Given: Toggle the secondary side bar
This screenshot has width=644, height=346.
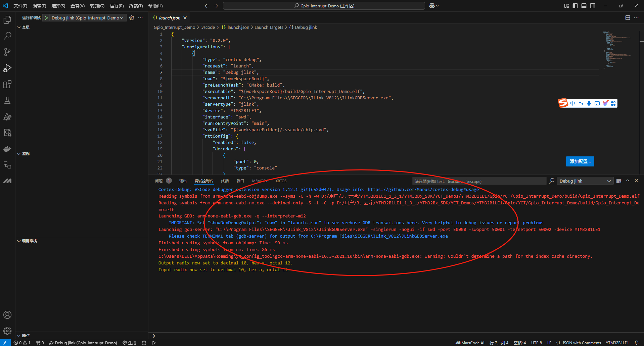Looking at the screenshot, I should pos(593,6).
